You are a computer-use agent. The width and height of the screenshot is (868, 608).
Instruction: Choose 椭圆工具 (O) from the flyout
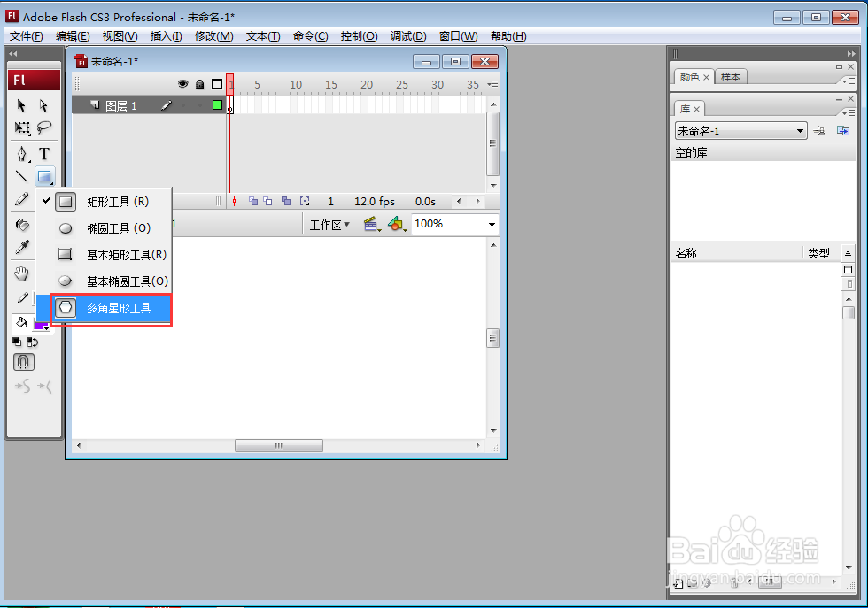click(104, 228)
